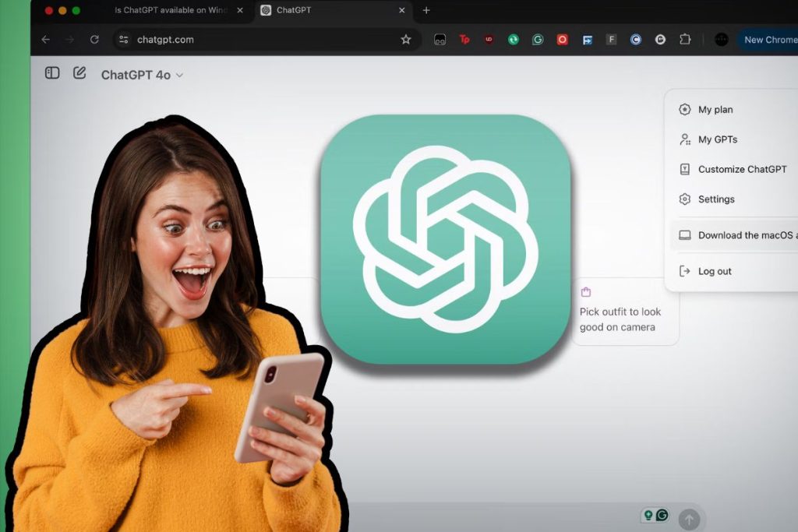This screenshot has height=532, width=798.
Task: Open the blue arrow window extension
Action: (x=588, y=40)
